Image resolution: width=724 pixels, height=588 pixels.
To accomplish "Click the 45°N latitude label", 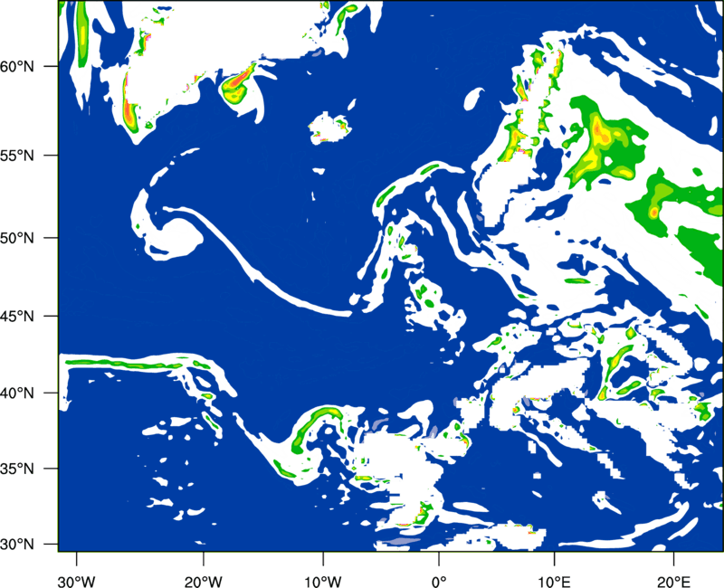I will pyautogui.click(x=17, y=316).
